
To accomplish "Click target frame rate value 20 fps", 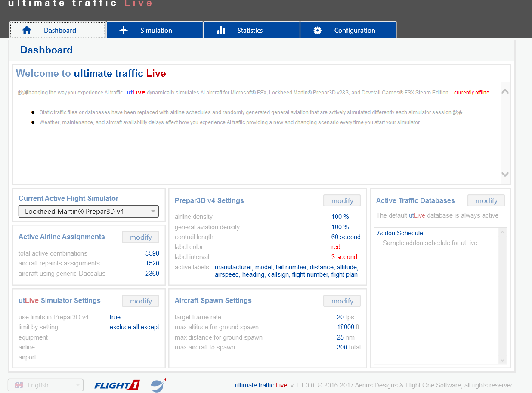I will click(346, 317).
